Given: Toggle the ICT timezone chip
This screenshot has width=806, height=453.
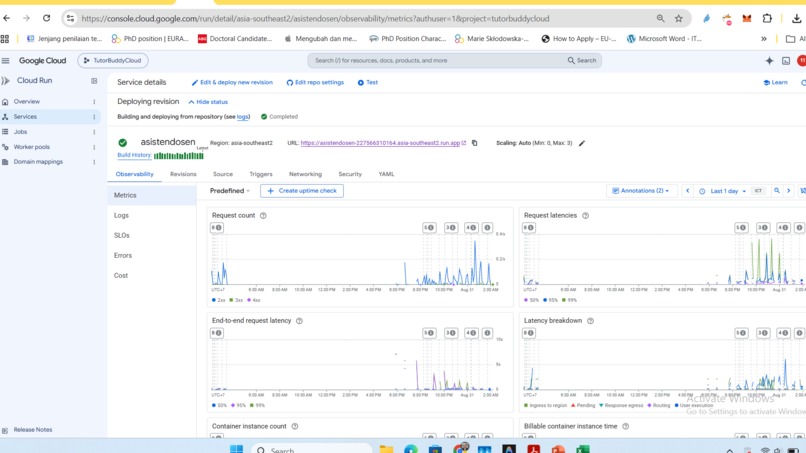Looking at the screenshot, I should (x=758, y=191).
